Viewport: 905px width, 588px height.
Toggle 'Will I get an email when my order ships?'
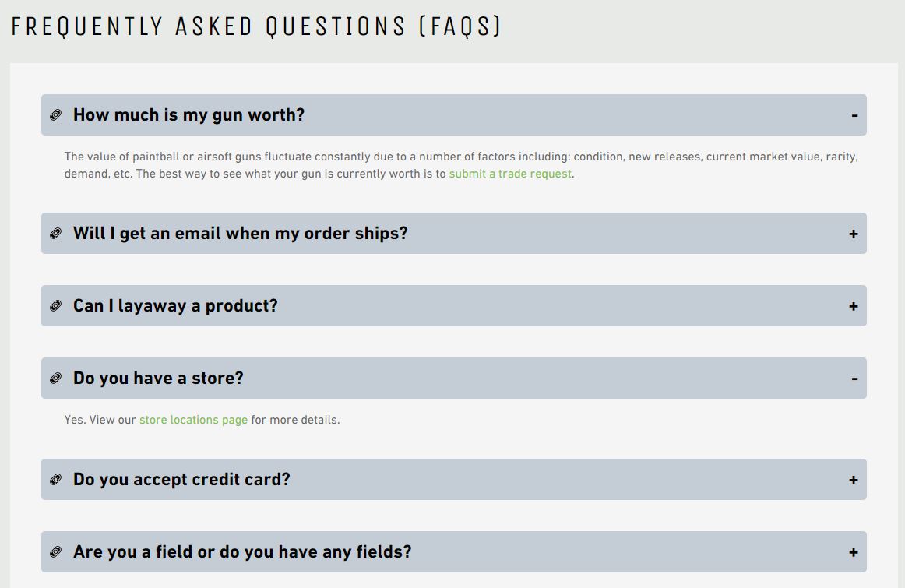240,233
